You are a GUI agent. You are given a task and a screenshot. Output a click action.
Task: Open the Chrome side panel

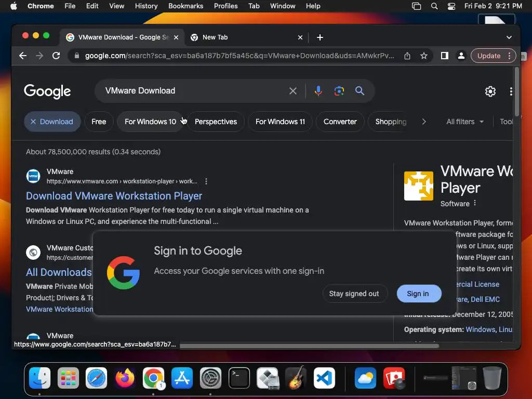click(x=445, y=56)
